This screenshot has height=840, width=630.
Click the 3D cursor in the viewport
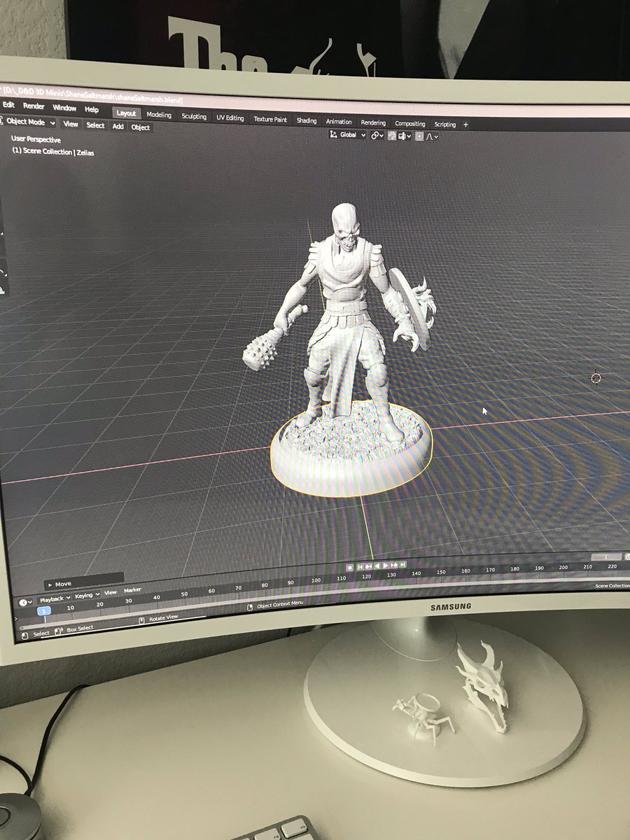click(596, 378)
